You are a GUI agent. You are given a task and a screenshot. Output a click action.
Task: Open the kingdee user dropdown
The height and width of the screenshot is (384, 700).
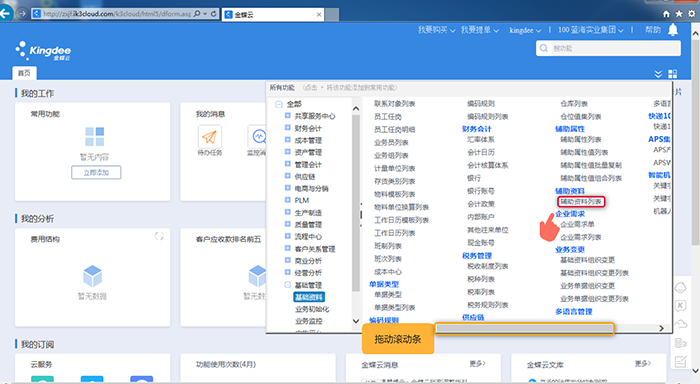click(x=525, y=30)
